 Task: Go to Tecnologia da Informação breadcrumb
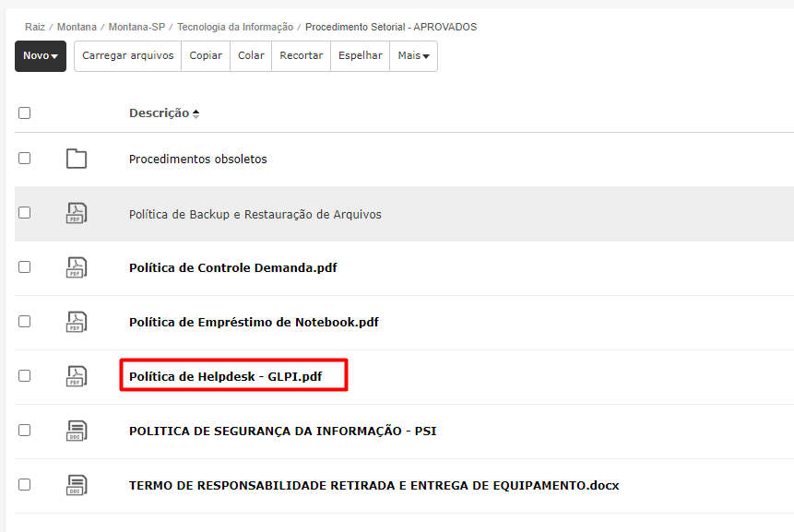coord(235,28)
